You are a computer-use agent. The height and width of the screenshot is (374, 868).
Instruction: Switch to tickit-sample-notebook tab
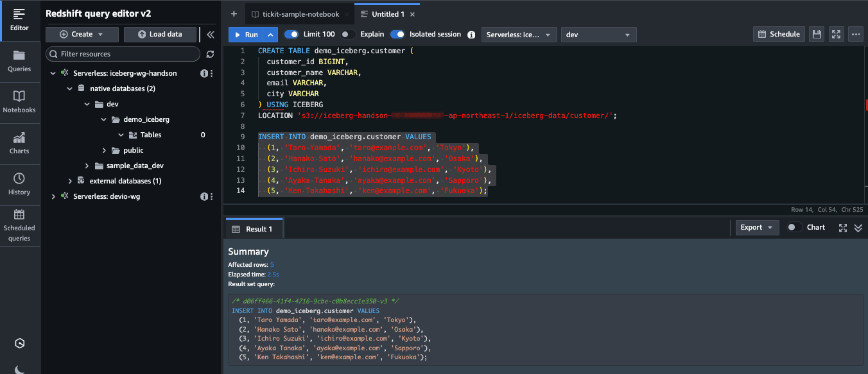(x=299, y=12)
